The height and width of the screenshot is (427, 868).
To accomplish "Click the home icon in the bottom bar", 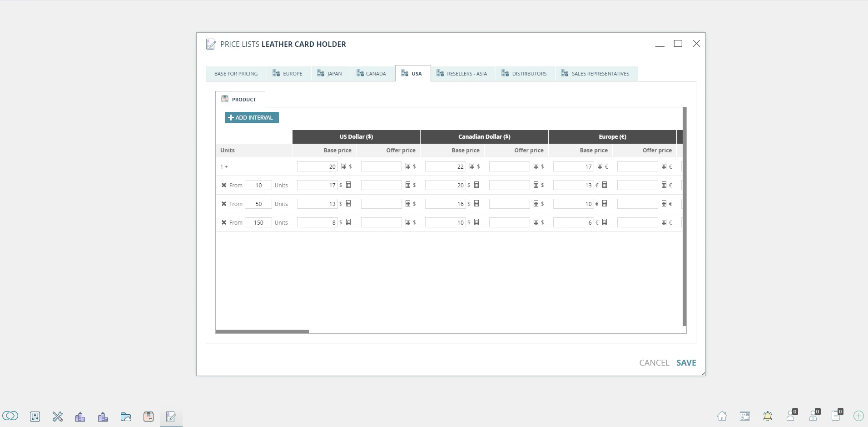I will (722, 416).
